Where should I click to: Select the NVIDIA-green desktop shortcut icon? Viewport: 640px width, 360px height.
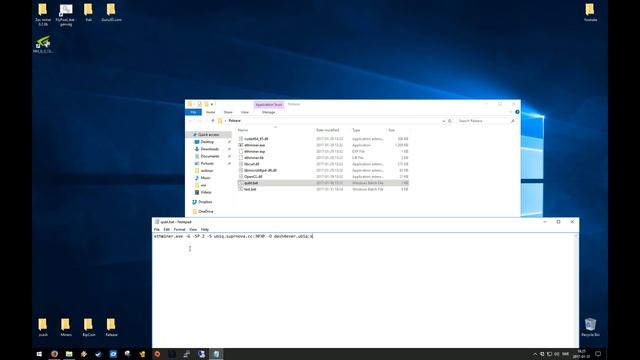click(x=43, y=45)
